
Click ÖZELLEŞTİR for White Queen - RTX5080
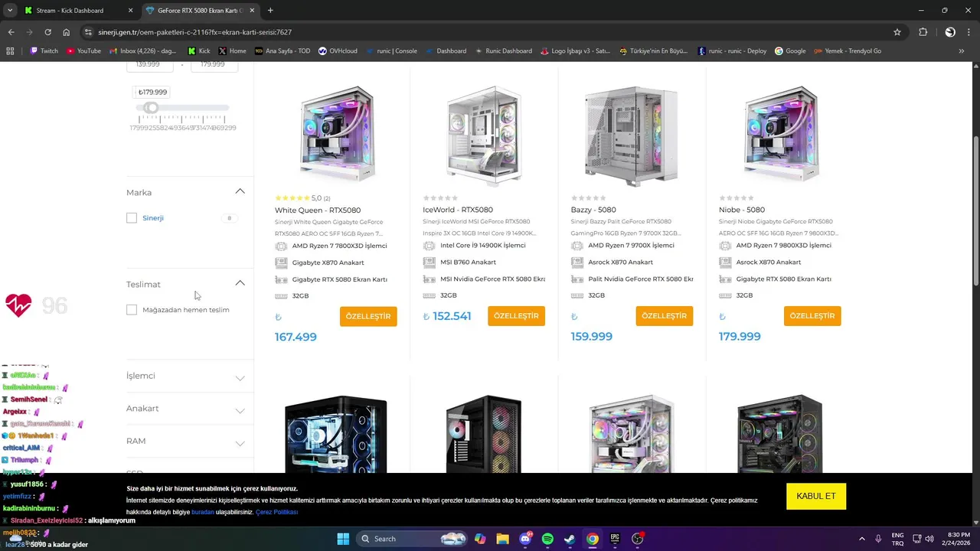coord(368,316)
